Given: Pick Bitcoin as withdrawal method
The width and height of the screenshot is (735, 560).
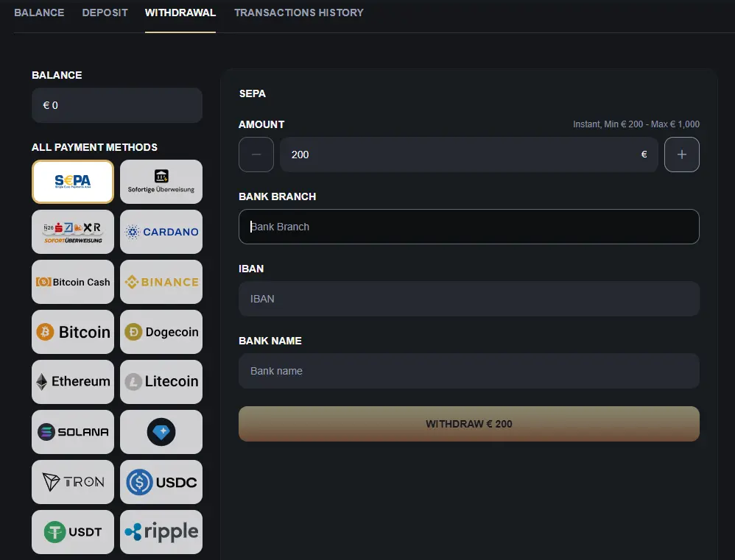Looking at the screenshot, I should coord(73,332).
